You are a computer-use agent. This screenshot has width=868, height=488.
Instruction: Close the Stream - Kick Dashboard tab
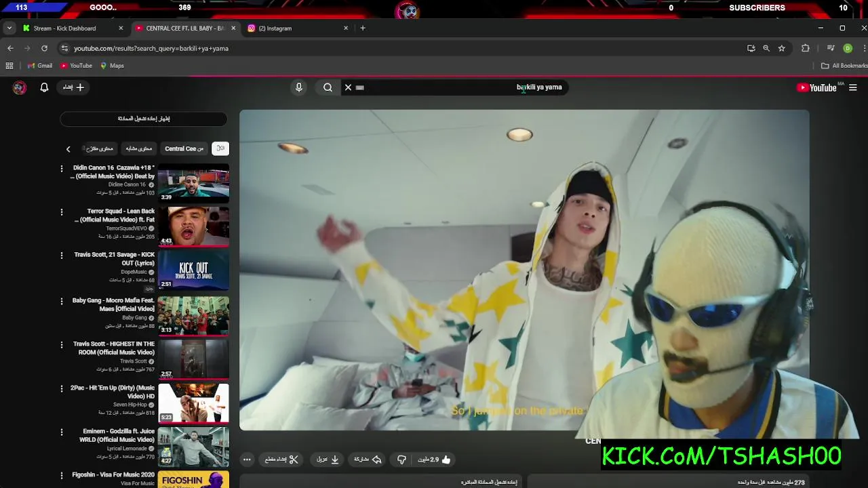(121, 28)
